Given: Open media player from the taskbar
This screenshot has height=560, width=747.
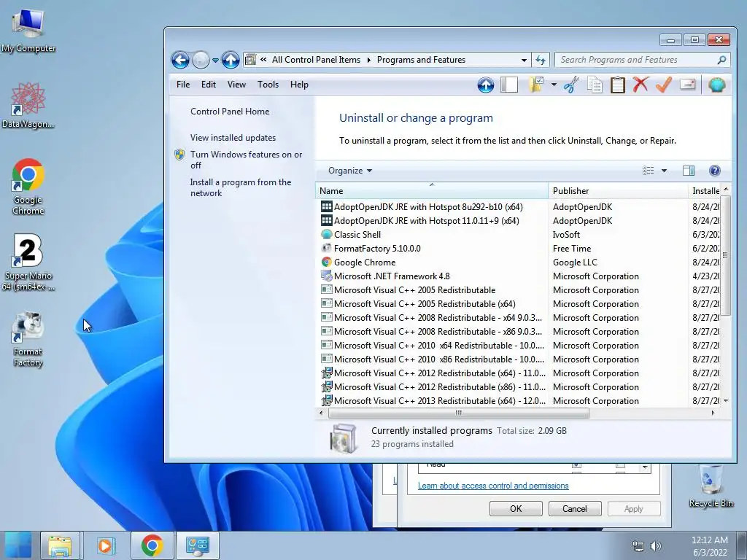Looking at the screenshot, I should (105, 545).
